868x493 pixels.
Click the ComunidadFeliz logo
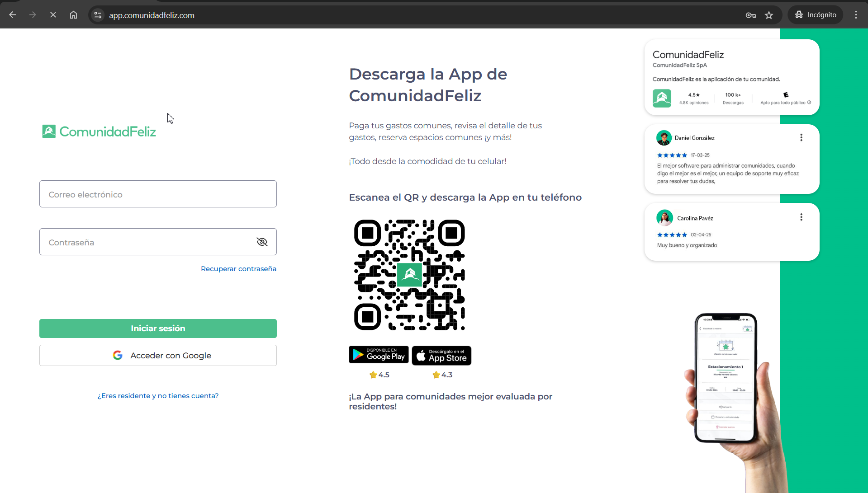click(99, 131)
